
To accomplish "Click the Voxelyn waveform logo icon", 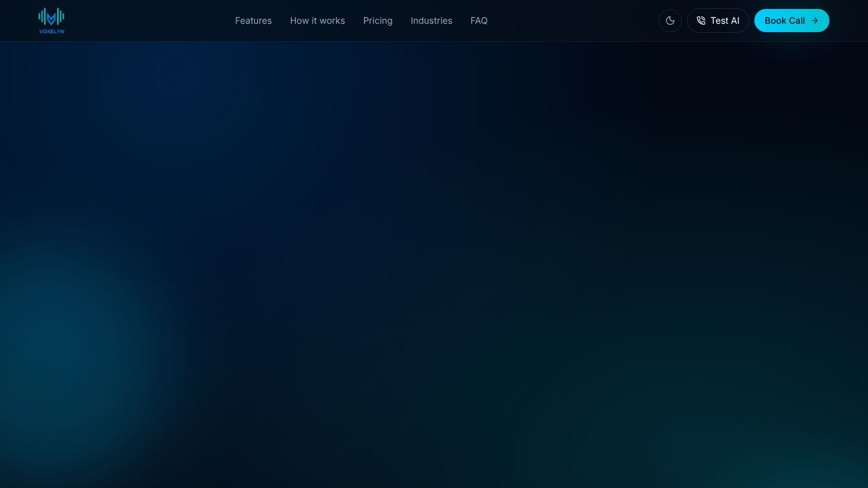I will 51,17.
